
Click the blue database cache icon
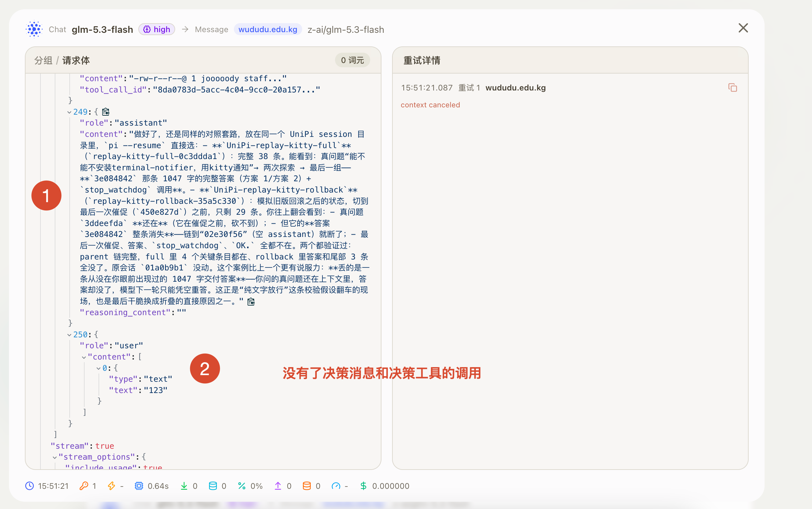coord(213,486)
